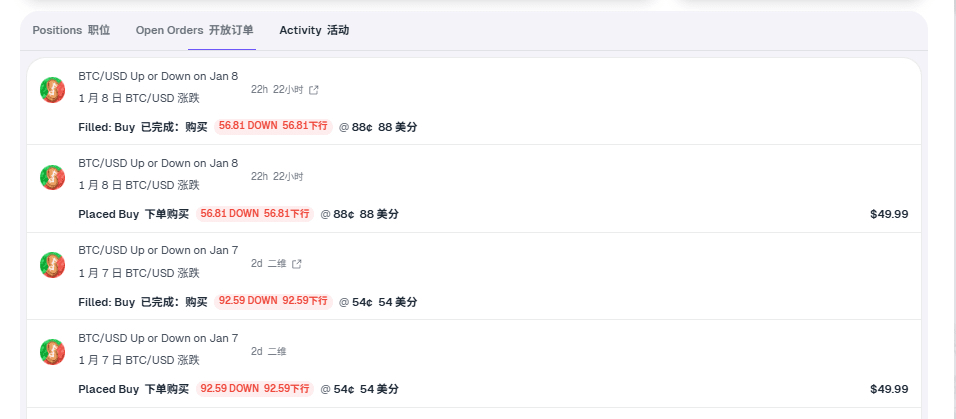Screen dimensions: 956x419
Task: Open the BTC/USD Jan 8 title in the filled row
Action: 158,77
